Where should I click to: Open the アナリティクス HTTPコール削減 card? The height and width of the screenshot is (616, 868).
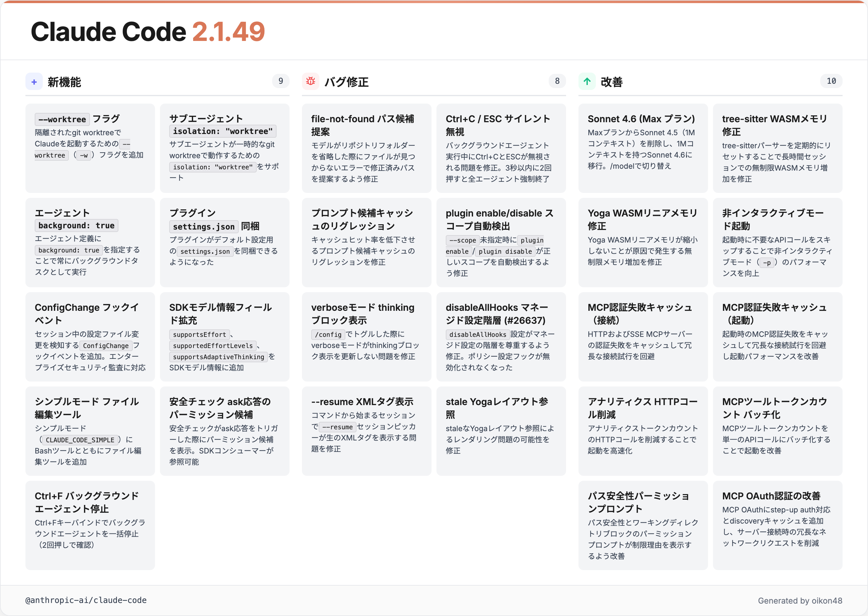(x=643, y=431)
